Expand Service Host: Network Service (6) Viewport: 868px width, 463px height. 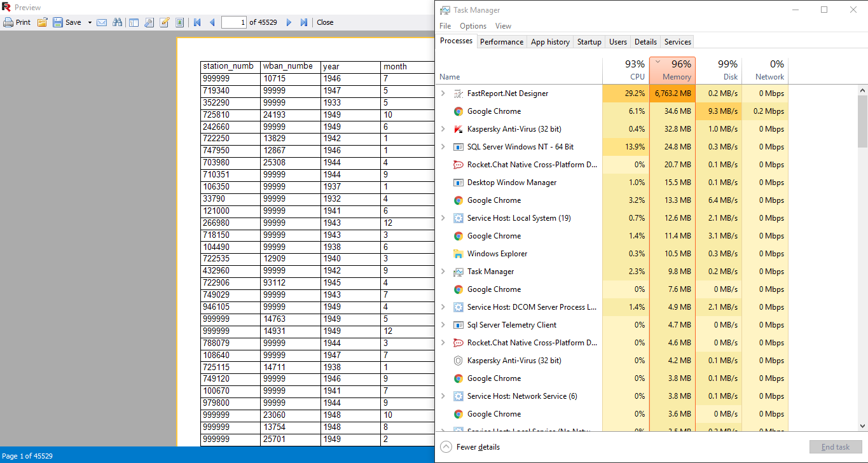[x=443, y=396]
